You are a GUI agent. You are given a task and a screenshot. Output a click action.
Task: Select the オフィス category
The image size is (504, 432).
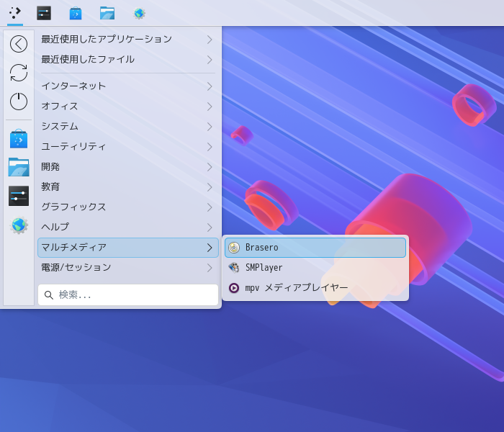pos(128,107)
